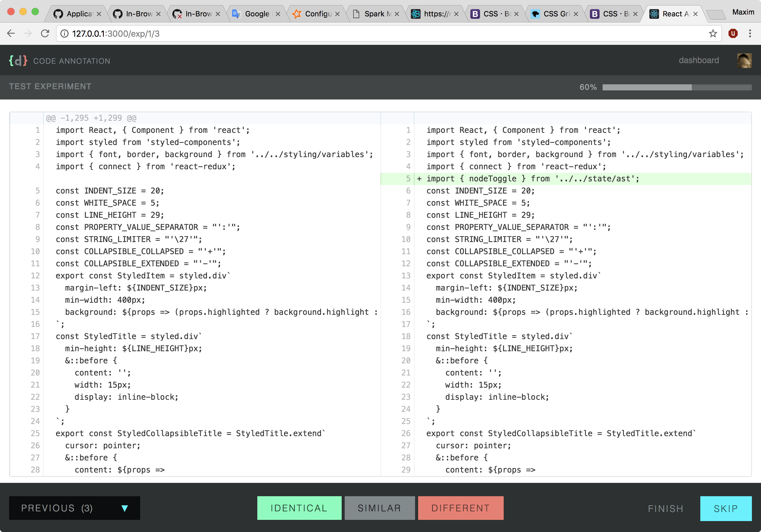Click the {d} Code Annotation logo
This screenshot has height=532, width=761.
18,61
